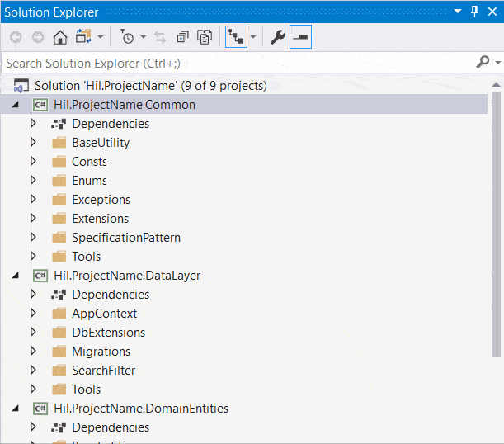
Task: Expand the Exceptions folder
Action: click(33, 199)
